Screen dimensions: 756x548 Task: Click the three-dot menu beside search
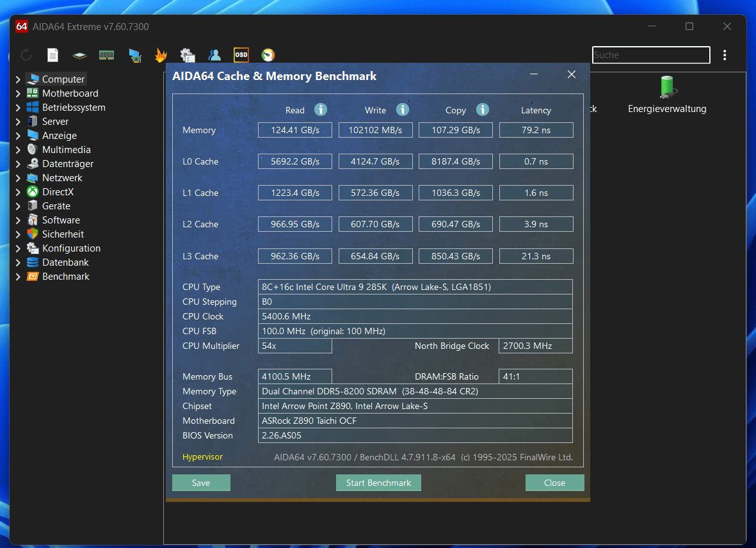pyautogui.click(x=725, y=55)
